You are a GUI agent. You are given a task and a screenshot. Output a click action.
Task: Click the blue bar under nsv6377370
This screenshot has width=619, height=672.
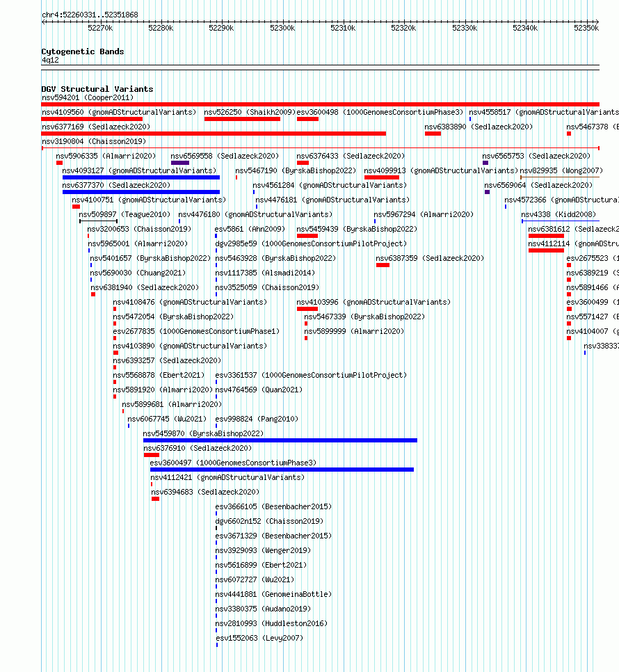pos(141,191)
